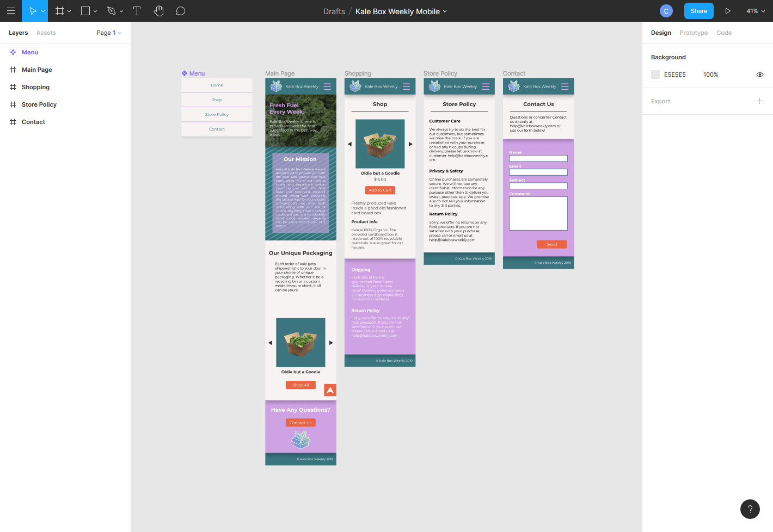The image size is (773, 532).
Task: Open the hamburger main menu
Action: (x=11, y=11)
